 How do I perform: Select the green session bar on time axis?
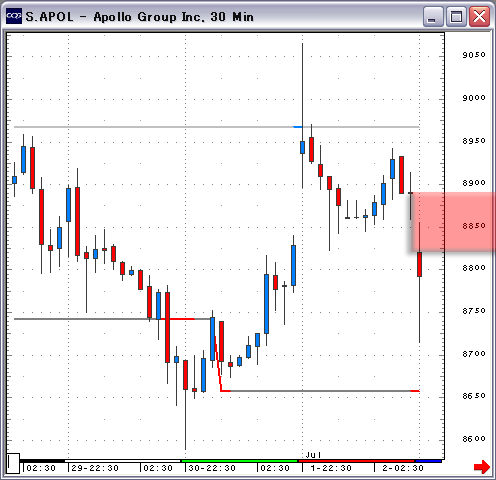pos(239,461)
